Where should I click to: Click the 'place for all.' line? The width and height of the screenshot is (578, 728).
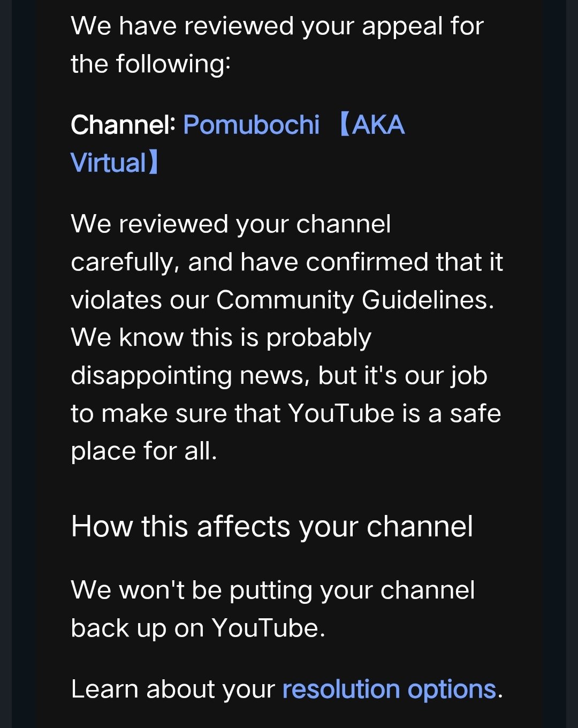pyautogui.click(x=144, y=451)
